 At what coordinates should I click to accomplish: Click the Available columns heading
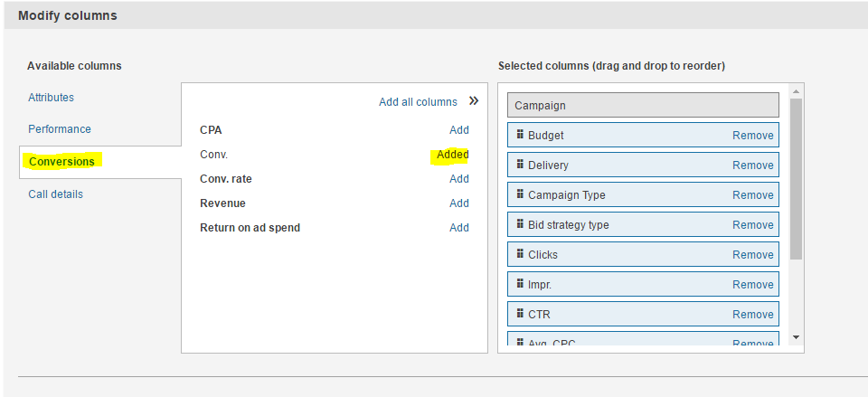pyautogui.click(x=74, y=66)
